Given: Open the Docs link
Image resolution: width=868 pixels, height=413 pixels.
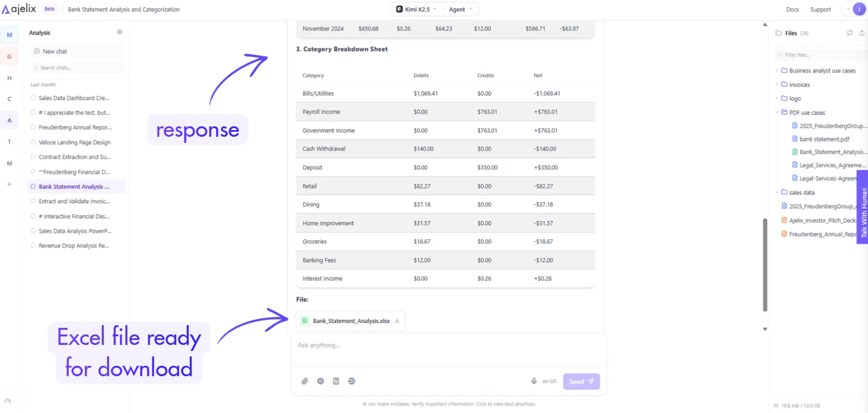Looking at the screenshot, I should coord(792,9).
